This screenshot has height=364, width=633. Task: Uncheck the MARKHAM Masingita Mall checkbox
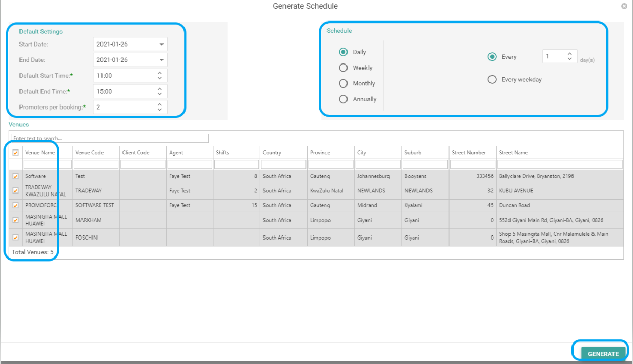[16, 220]
